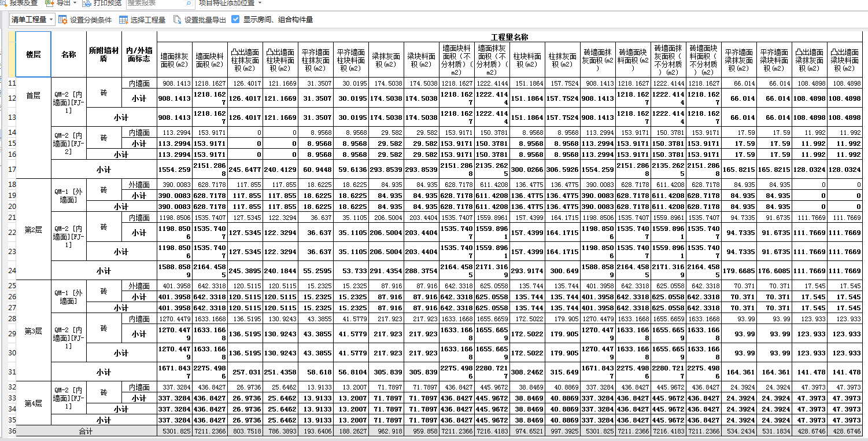The image size is (868, 441).
Task: Click the 凸出墙面柱抹灰面积 column header
Action: pyautogui.click(x=245, y=60)
